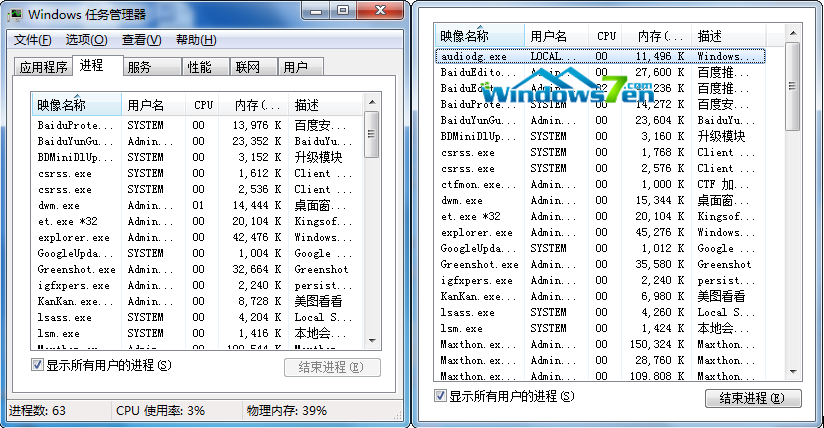Sort by 内存 column in right window
824x428 pixels.
tap(657, 36)
